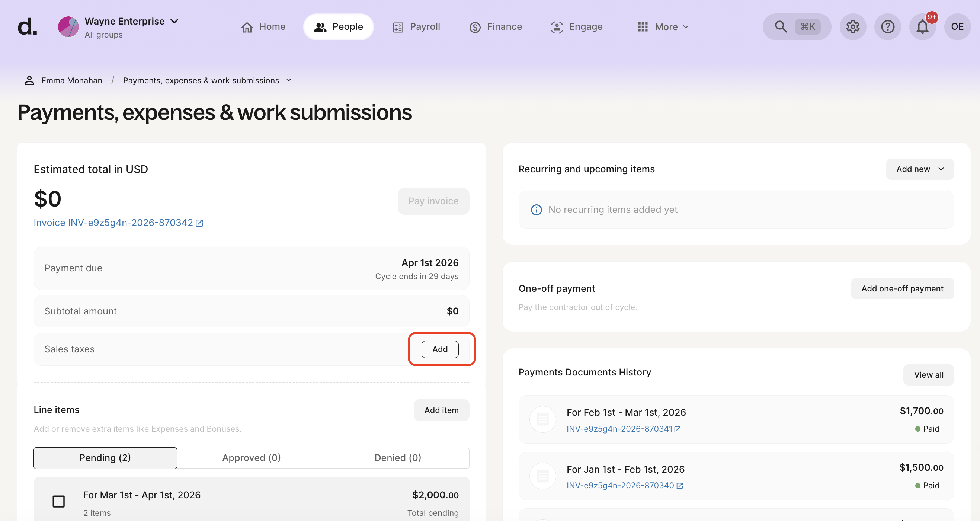Image resolution: width=980 pixels, height=521 pixels.
Task: Switch to the Approved (0) tab
Action: [x=251, y=457]
